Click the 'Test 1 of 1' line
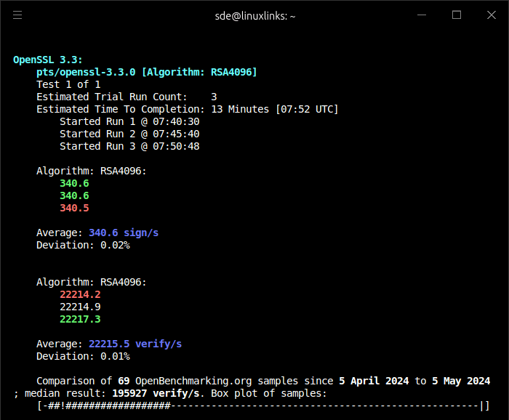Image resolution: width=509 pixels, height=420 pixels. (x=68, y=84)
